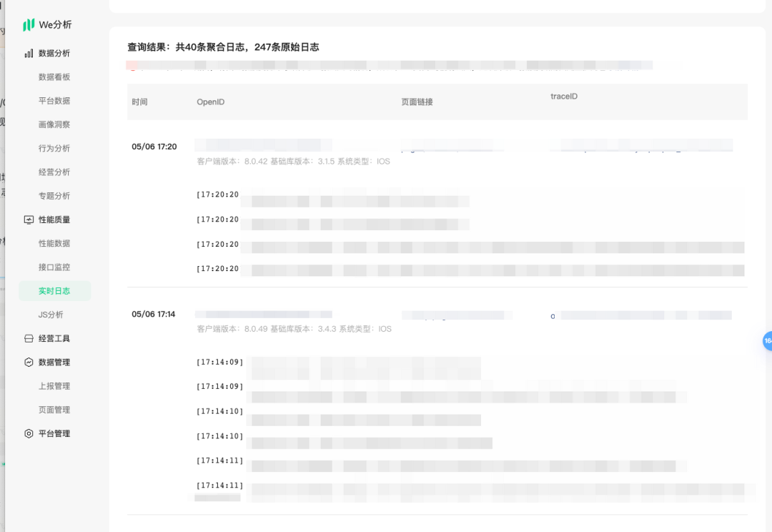Viewport: 772px width, 532px height.
Task: Expand the 经营工具 section label
Action: (54, 338)
